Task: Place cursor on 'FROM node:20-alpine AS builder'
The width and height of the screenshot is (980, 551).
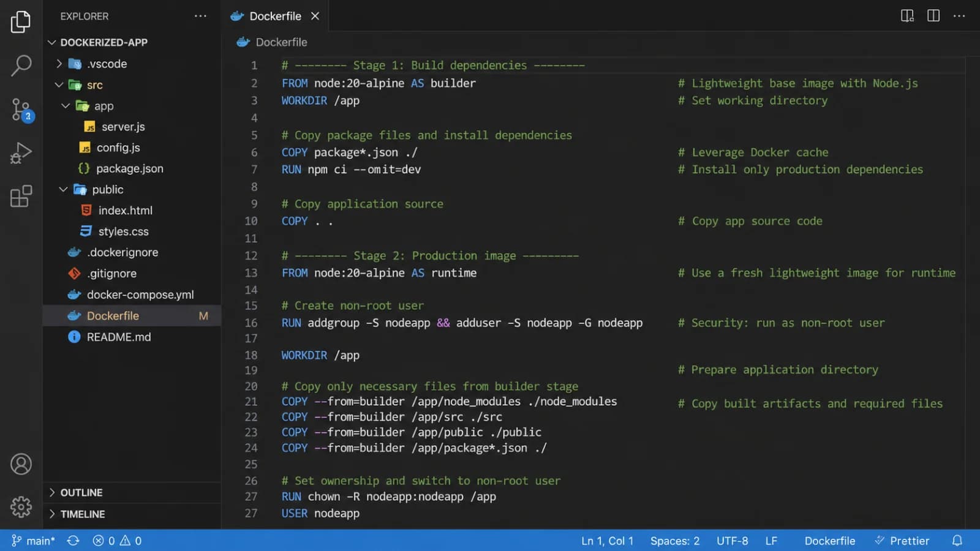Action: click(x=379, y=83)
